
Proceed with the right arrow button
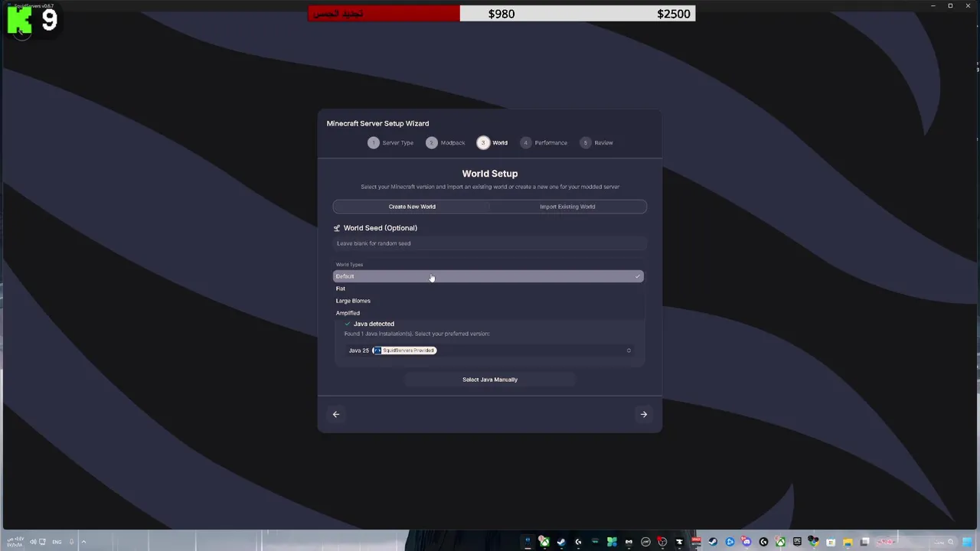click(644, 414)
